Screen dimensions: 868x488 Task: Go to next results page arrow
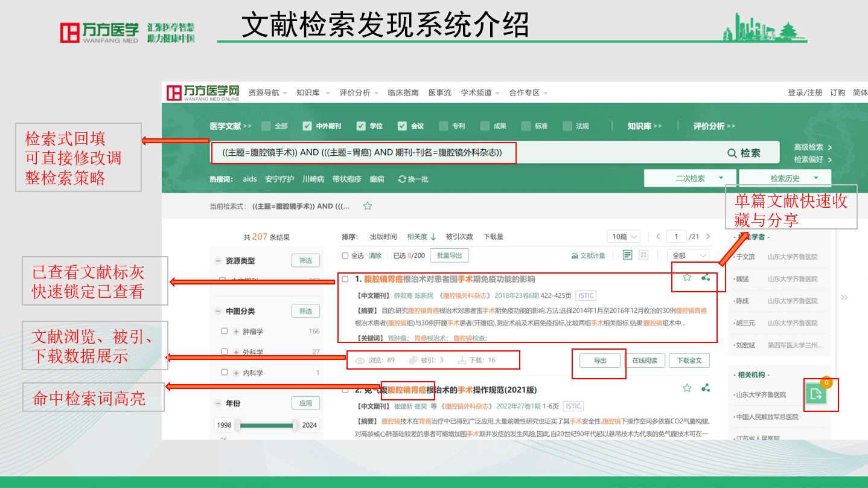(x=708, y=237)
